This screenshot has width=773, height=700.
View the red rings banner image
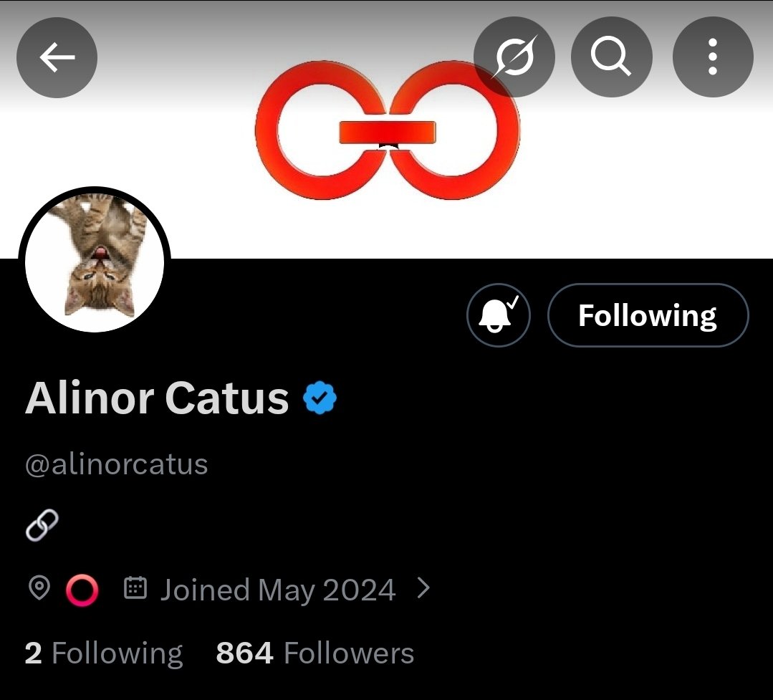click(387, 130)
